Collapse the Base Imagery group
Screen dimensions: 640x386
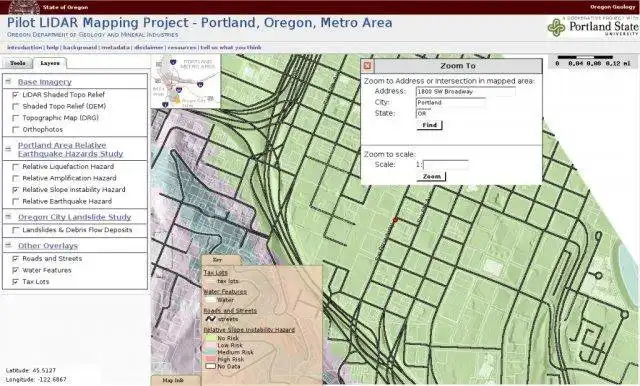tap(8, 81)
